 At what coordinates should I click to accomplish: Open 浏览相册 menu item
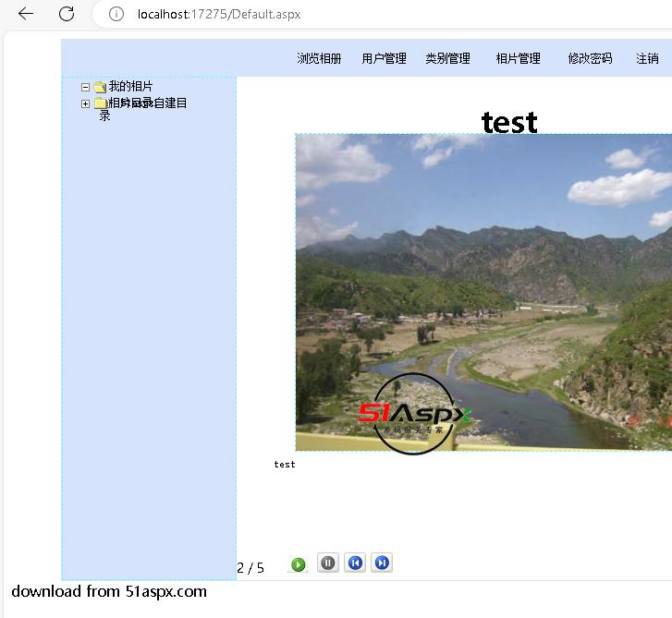pos(319,58)
